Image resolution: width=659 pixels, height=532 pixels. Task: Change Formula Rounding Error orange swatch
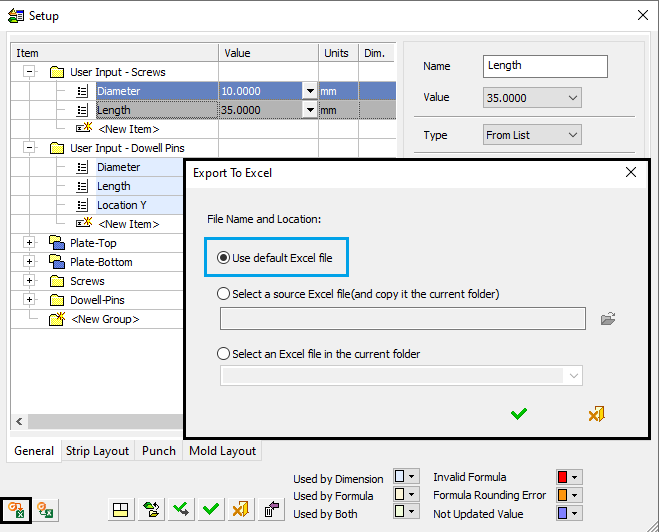[569, 495]
